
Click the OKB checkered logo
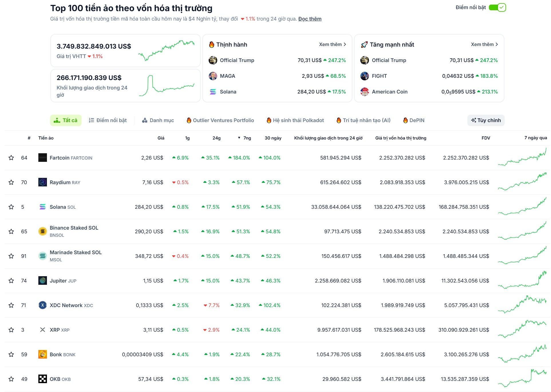click(x=43, y=379)
